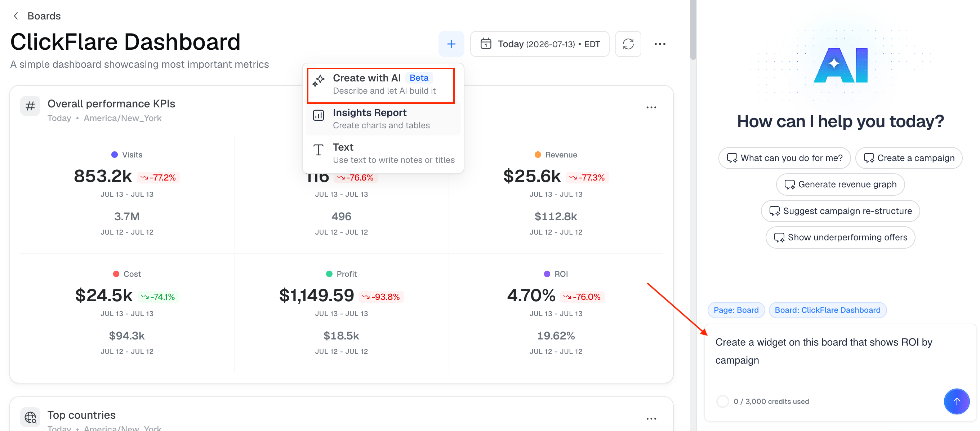Click the globe icon of Top countries
Image resolution: width=980 pixels, height=431 pixels.
pos(30,417)
